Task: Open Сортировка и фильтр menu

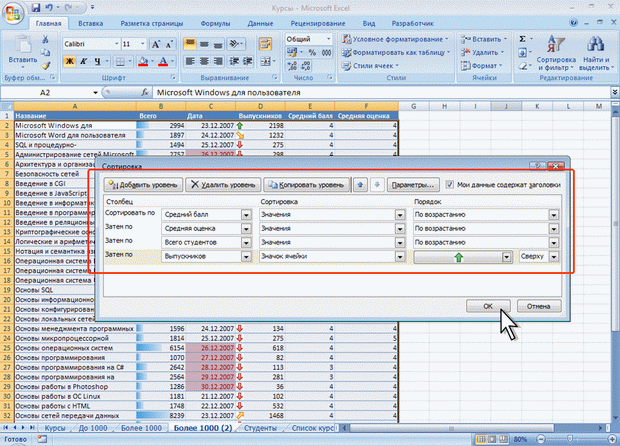Action: (x=556, y=53)
